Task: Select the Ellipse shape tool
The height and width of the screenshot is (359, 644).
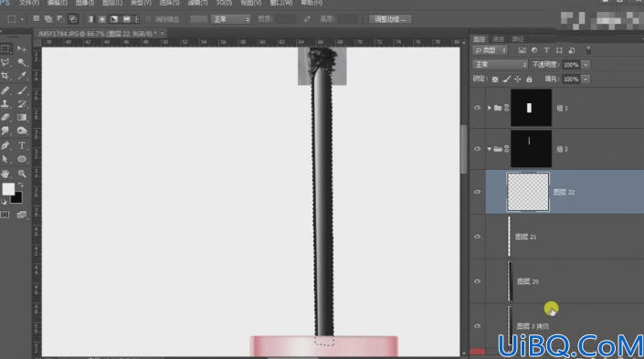Action: tap(22, 159)
